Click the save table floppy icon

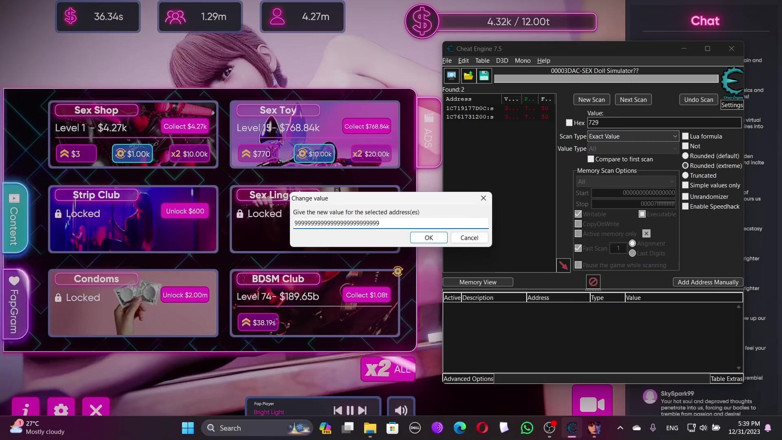click(484, 76)
